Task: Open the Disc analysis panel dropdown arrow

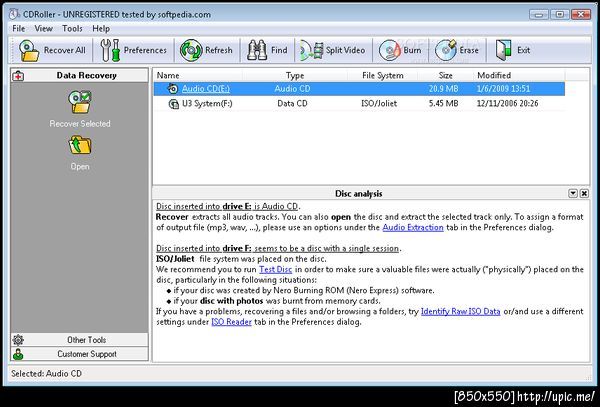Action: pos(573,194)
